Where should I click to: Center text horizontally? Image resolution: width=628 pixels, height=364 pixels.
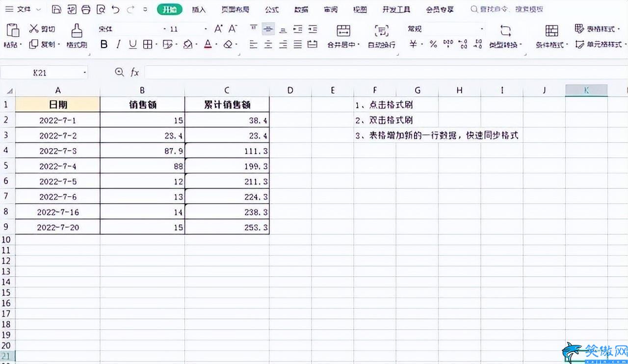(268, 44)
